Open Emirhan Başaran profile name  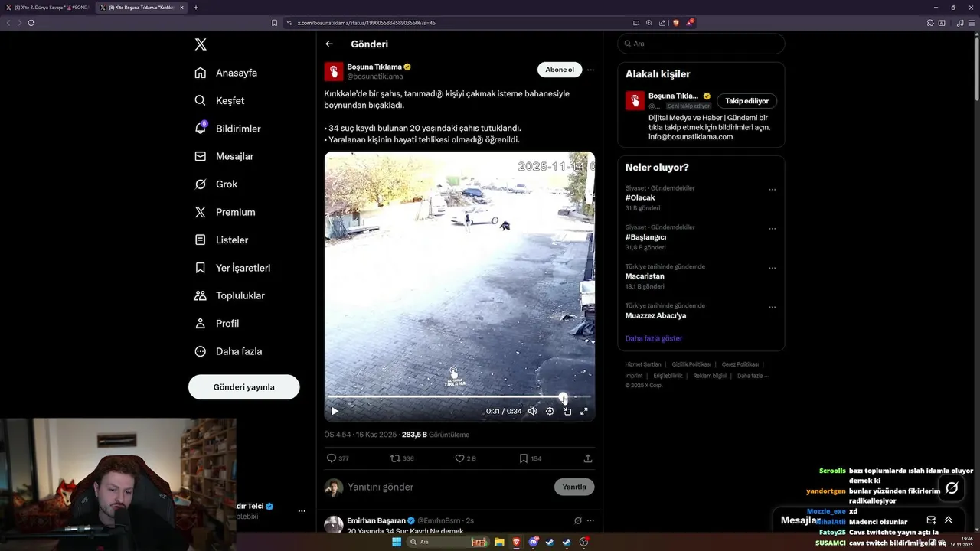coord(376,520)
